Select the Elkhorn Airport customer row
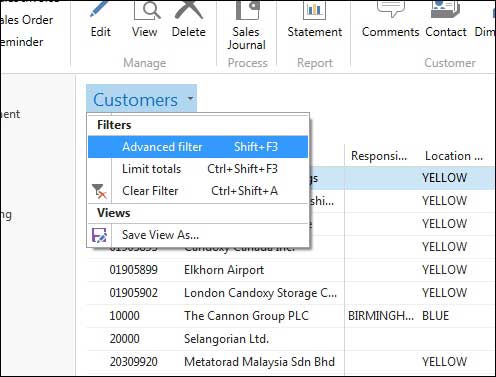This screenshot has width=496, height=377. click(290, 270)
